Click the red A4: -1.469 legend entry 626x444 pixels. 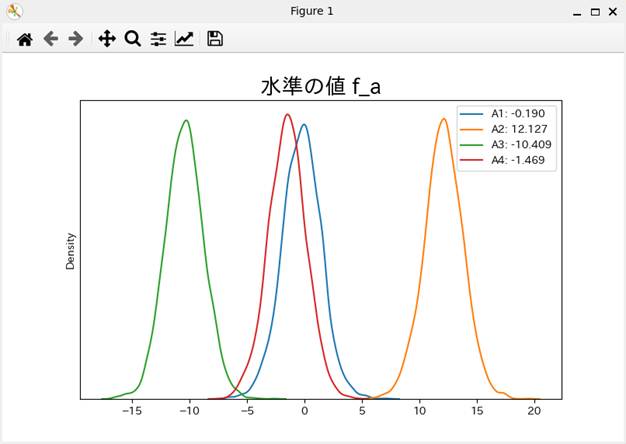click(x=515, y=159)
